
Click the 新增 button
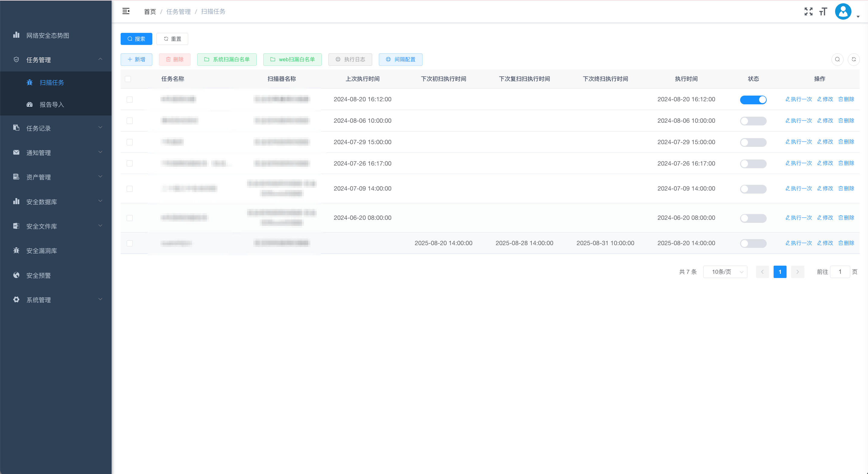pos(136,59)
